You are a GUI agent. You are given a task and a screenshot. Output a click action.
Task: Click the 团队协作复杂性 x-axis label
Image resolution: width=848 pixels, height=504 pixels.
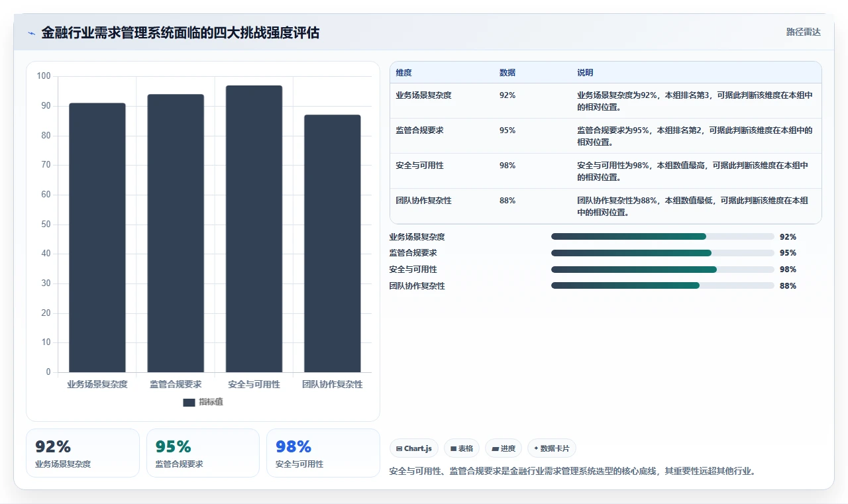(x=333, y=384)
